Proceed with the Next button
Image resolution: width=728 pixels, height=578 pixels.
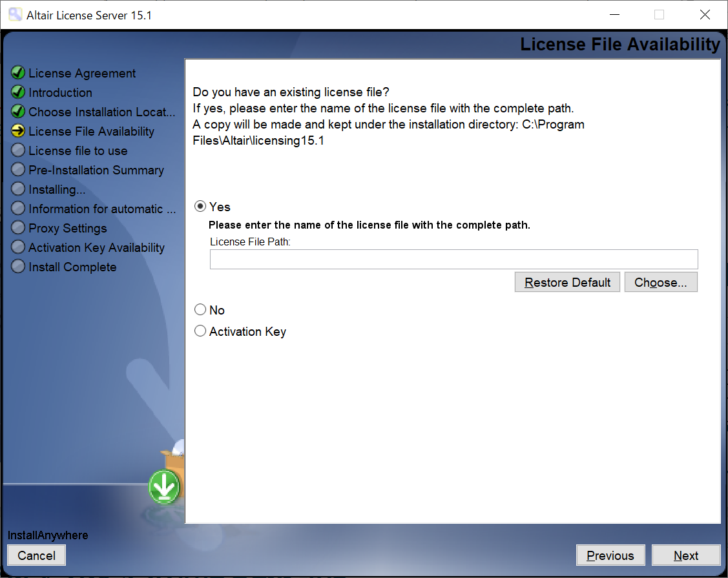pos(686,555)
